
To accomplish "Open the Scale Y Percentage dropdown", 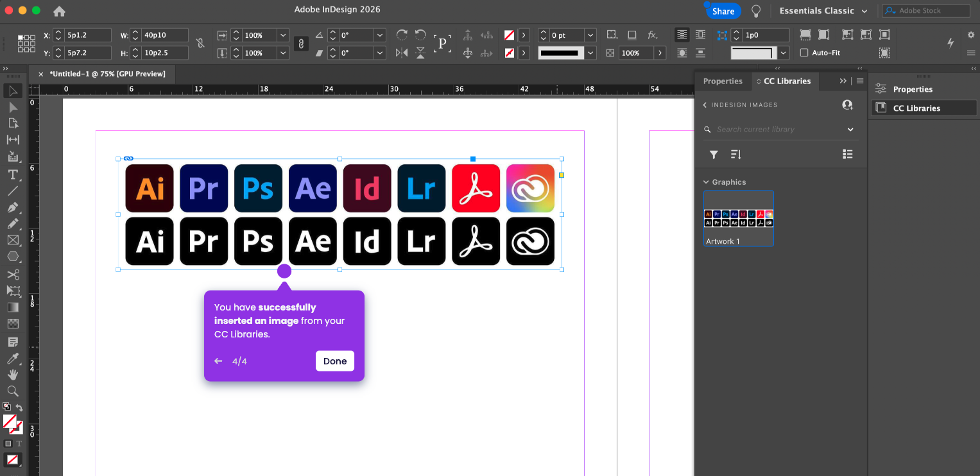I will [x=283, y=53].
